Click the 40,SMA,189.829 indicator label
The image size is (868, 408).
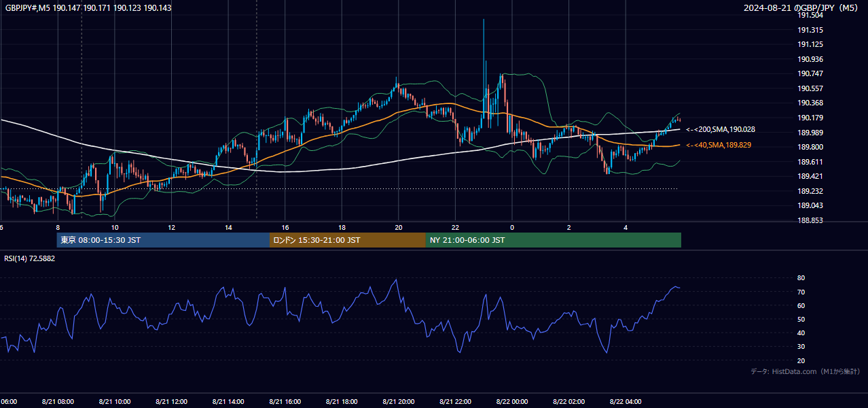click(719, 145)
